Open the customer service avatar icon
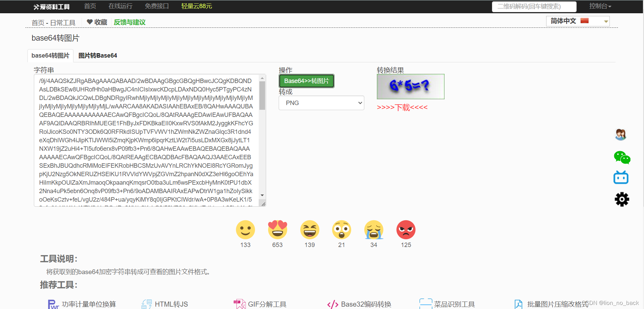This screenshot has width=644, height=309. (621, 135)
